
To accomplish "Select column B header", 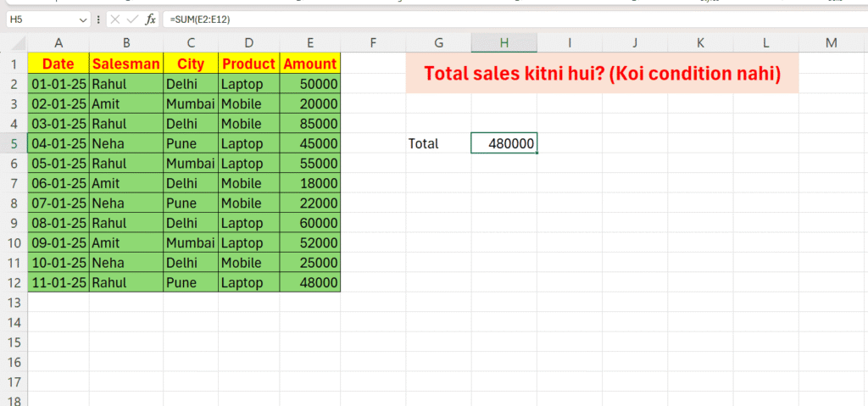I will (x=126, y=43).
